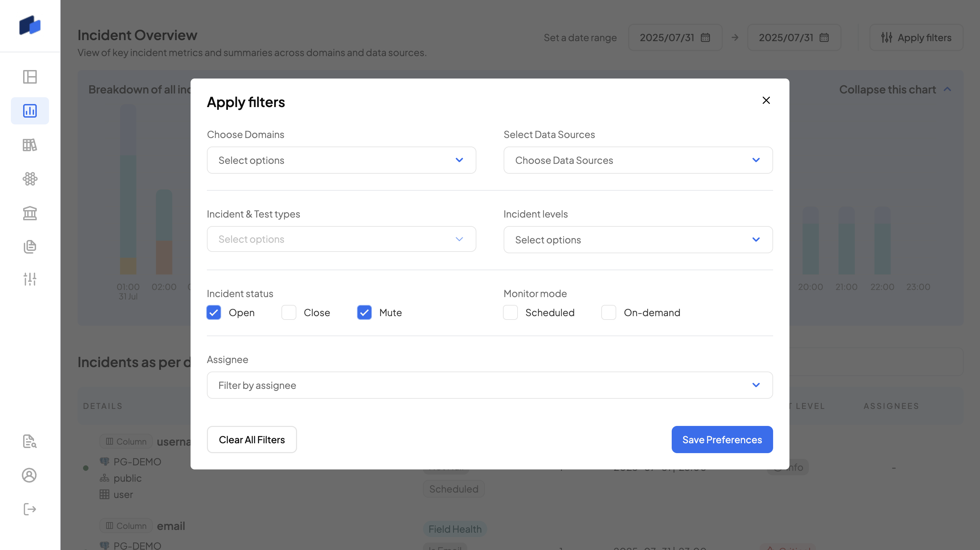Open the document search icon in sidebar
980x550 pixels.
(x=30, y=441)
